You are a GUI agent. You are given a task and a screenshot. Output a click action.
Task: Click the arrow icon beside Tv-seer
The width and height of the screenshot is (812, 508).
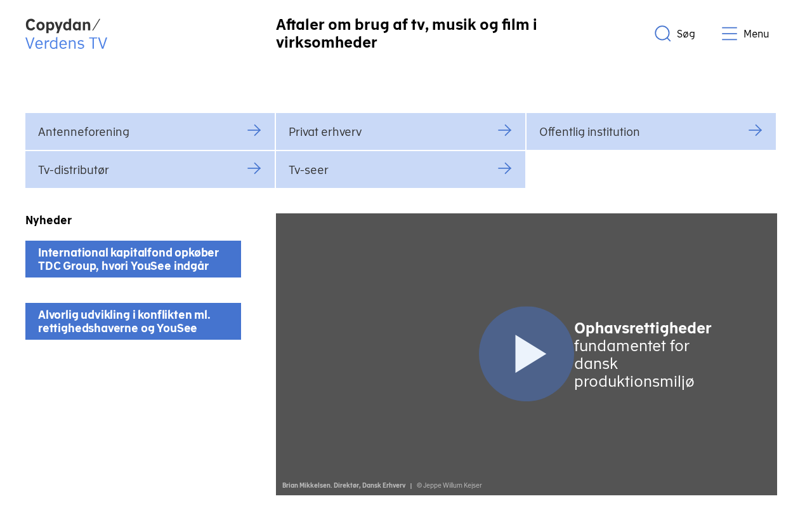[504, 168]
